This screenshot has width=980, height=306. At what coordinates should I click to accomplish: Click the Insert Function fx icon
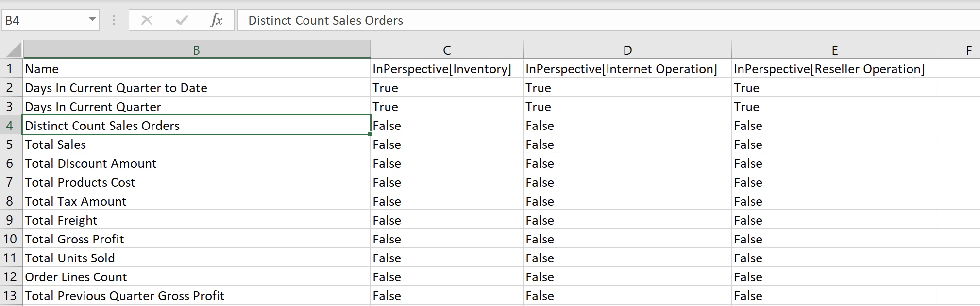(216, 20)
